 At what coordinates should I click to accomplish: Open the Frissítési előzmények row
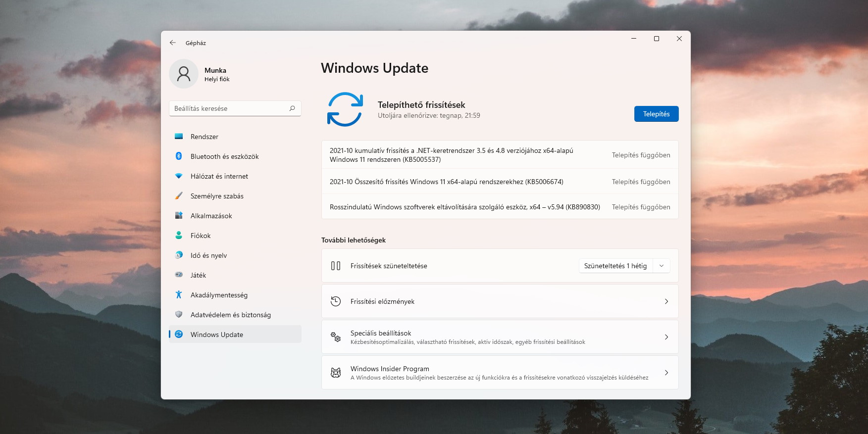click(x=500, y=301)
